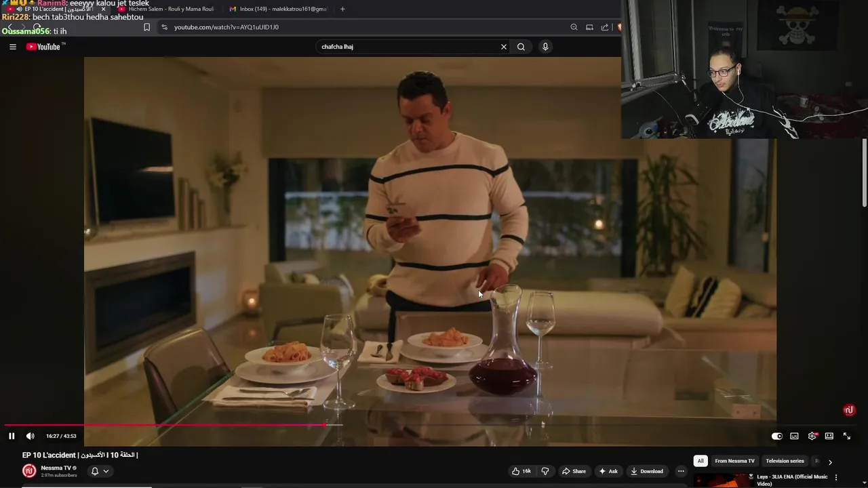Open the browser zoom magnifier icon
The image size is (868, 488).
pyautogui.click(x=574, y=27)
